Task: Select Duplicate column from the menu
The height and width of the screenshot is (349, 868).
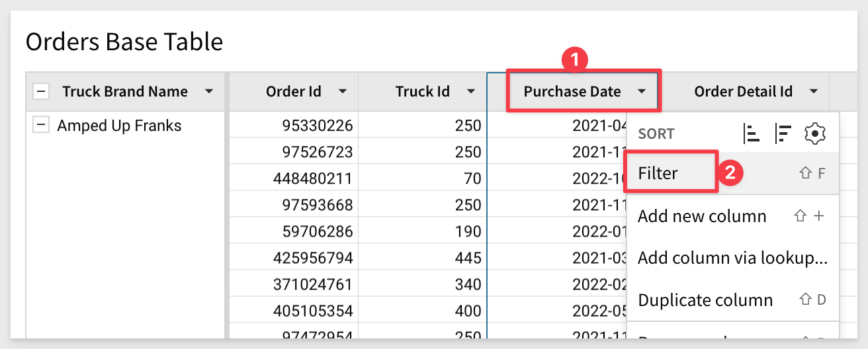Action: pyautogui.click(x=705, y=299)
